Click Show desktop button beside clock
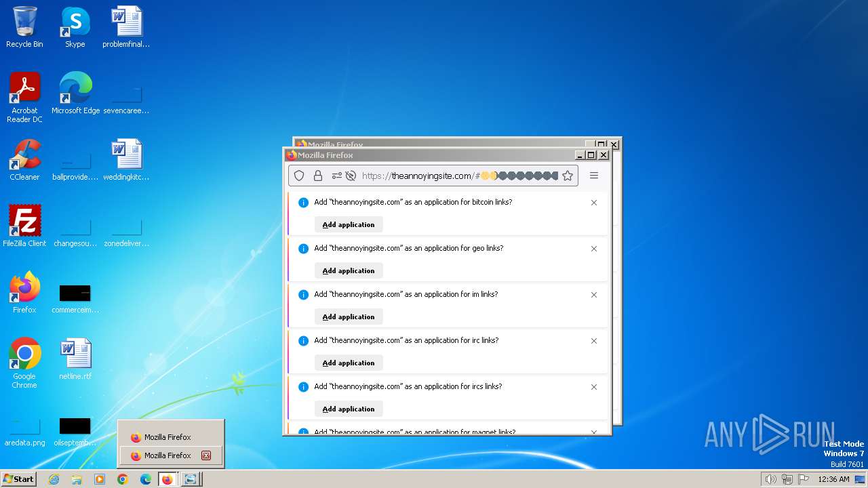The image size is (868, 488). [x=861, y=479]
